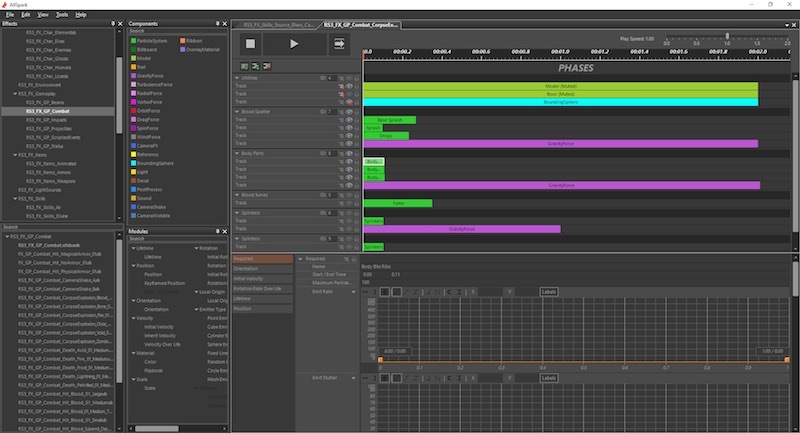Viewport: 800px width, 433px height.
Task: Click the loop/step arrow button beside play
Action: click(x=339, y=44)
